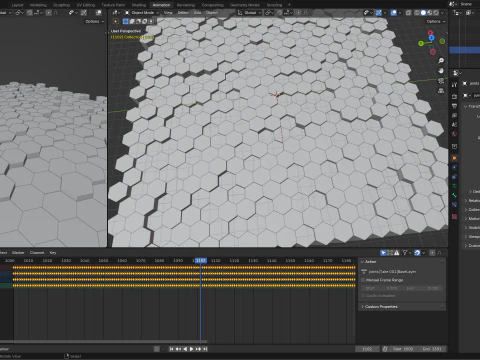Image resolution: width=480 pixels, height=360 pixels.
Task: Select material preview viewport shading
Action: [430, 13]
